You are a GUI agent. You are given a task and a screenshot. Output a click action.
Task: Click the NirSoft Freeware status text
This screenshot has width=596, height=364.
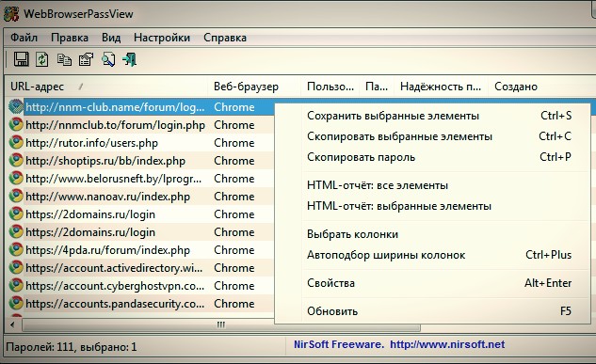(x=338, y=344)
